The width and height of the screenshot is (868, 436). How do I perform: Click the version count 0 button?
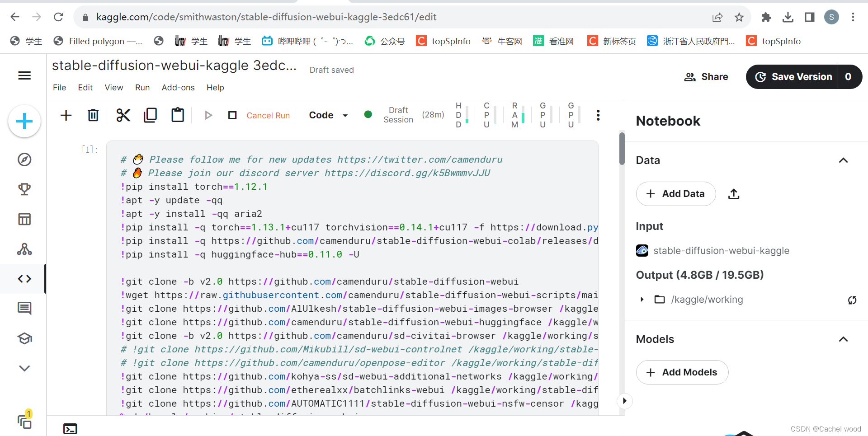tap(849, 77)
